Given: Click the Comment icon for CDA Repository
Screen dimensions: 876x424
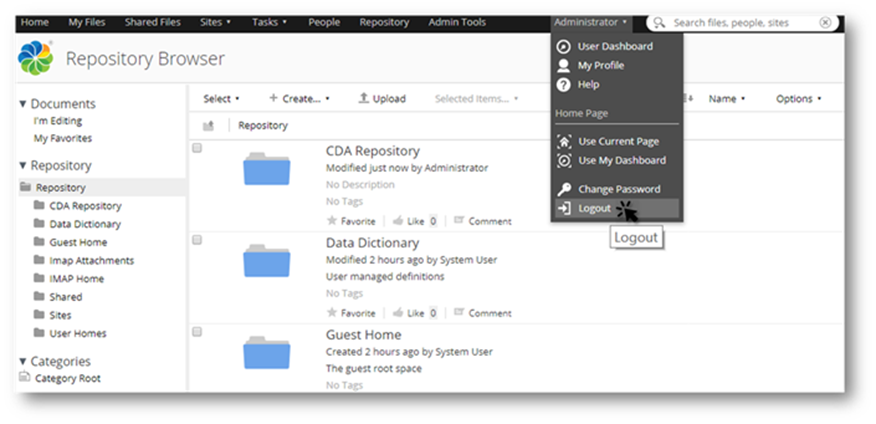Looking at the screenshot, I should tap(459, 221).
